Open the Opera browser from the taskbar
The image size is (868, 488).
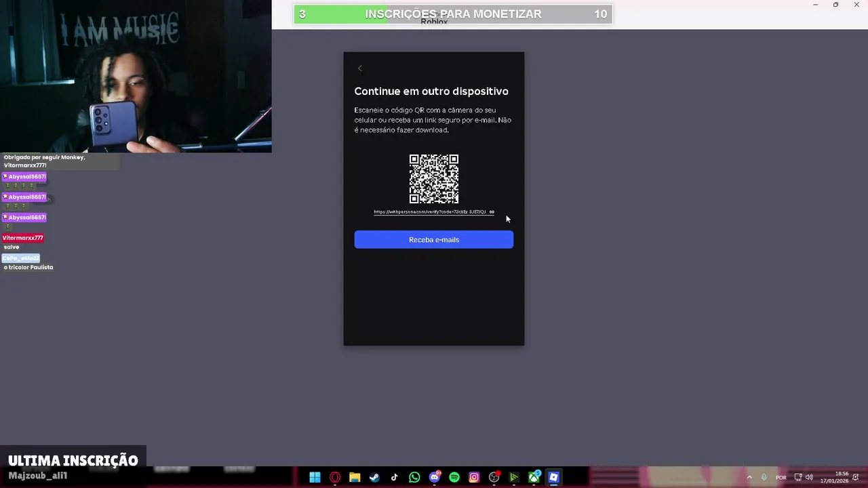click(x=335, y=477)
